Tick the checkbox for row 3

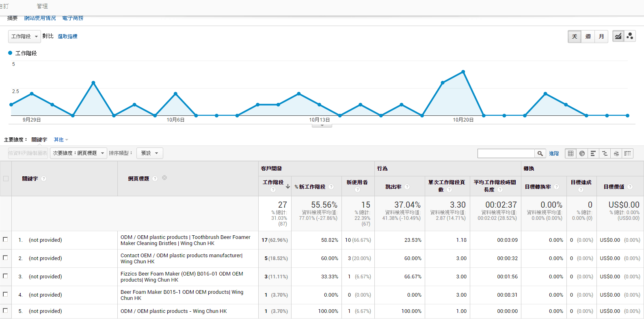(x=6, y=276)
